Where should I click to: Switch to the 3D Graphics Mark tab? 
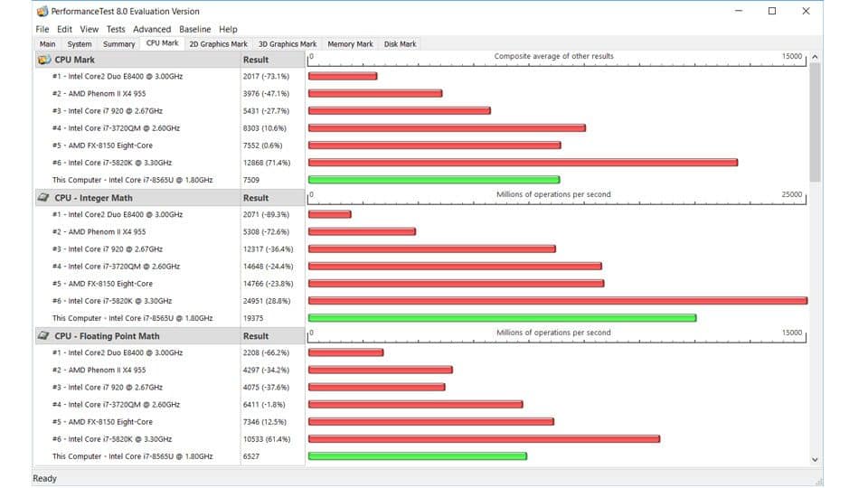[x=288, y=43]
